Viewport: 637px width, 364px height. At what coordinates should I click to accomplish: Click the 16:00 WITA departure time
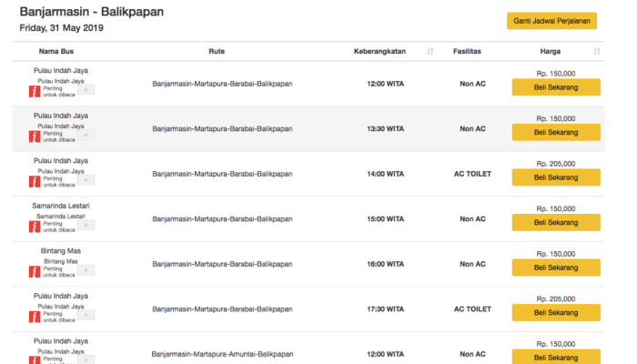[386, 264]
